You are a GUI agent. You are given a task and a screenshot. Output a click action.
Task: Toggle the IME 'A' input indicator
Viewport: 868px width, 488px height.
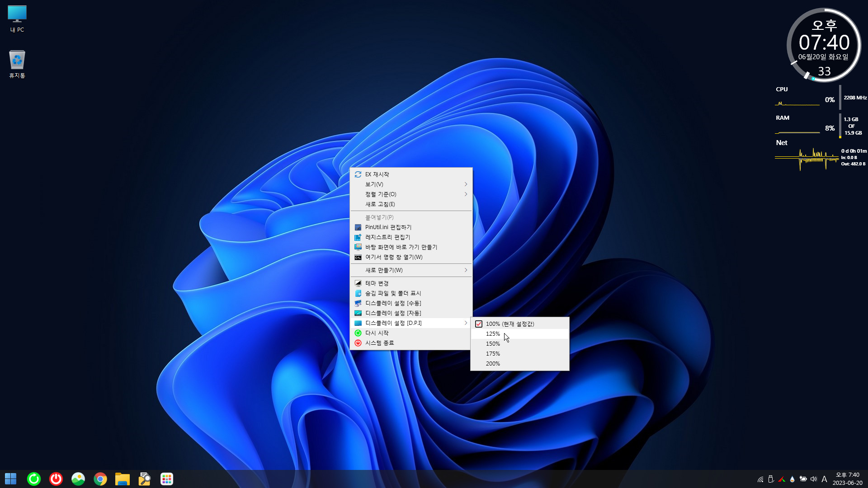(824, 479)
